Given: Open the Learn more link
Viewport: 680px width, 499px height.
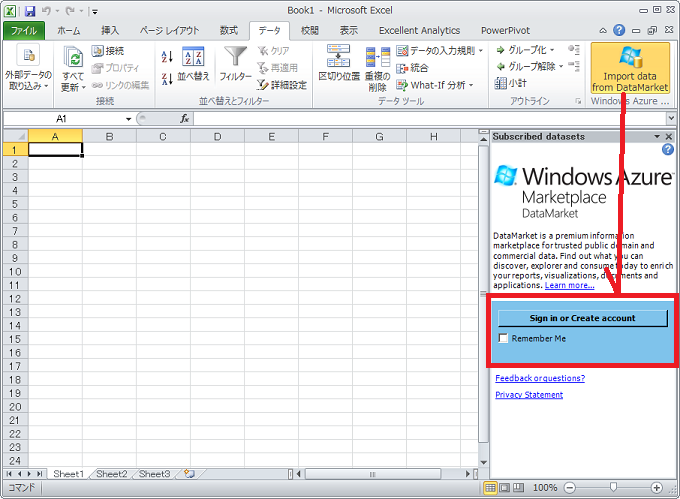Looking at the screenshot, I should [x=569, y=285].
